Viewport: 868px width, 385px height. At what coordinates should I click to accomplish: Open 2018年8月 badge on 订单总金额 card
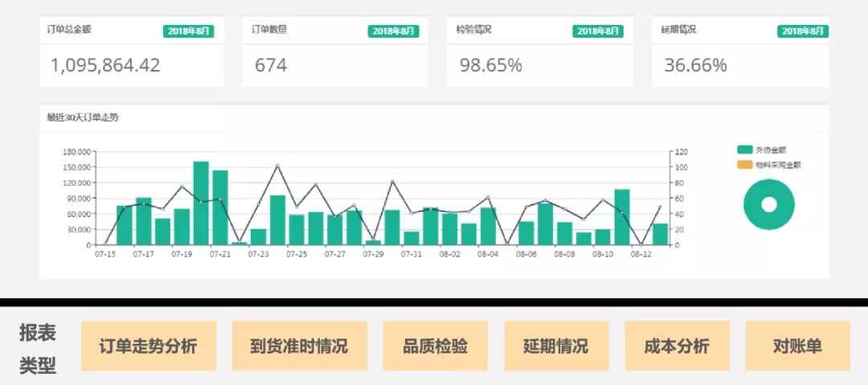(189, 31)
